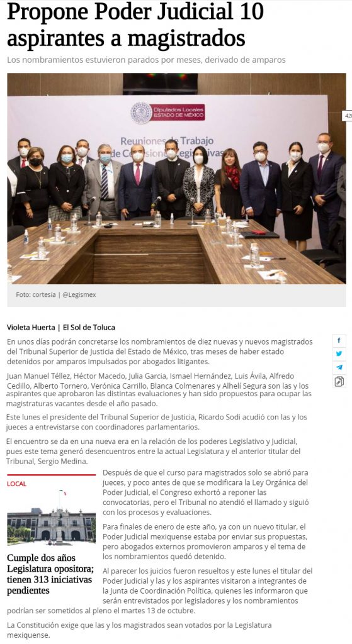The image size is (352, 644).
Task: Click the paragraph starting "Para finales de enero"
Action: (204, 541)
